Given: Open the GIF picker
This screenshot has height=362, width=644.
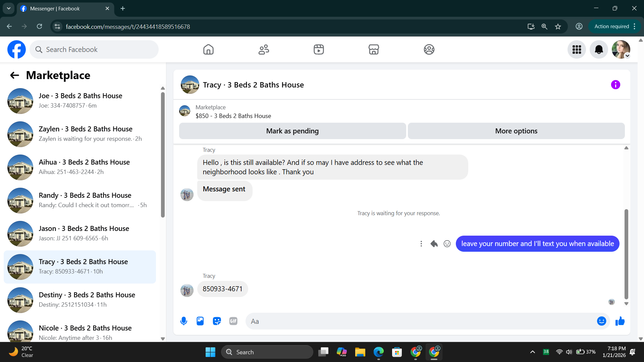Looking at the screenshot, I should coord(233,321).
